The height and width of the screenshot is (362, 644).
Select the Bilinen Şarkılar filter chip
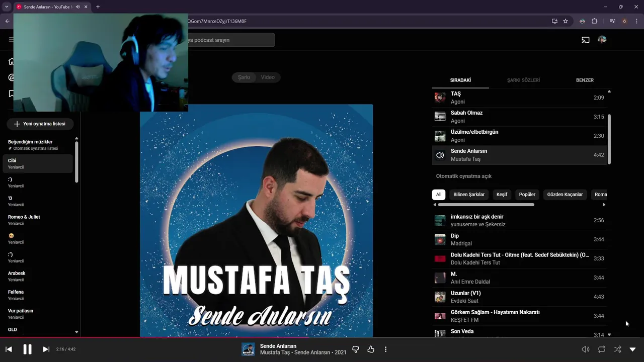tap(469, 195)
